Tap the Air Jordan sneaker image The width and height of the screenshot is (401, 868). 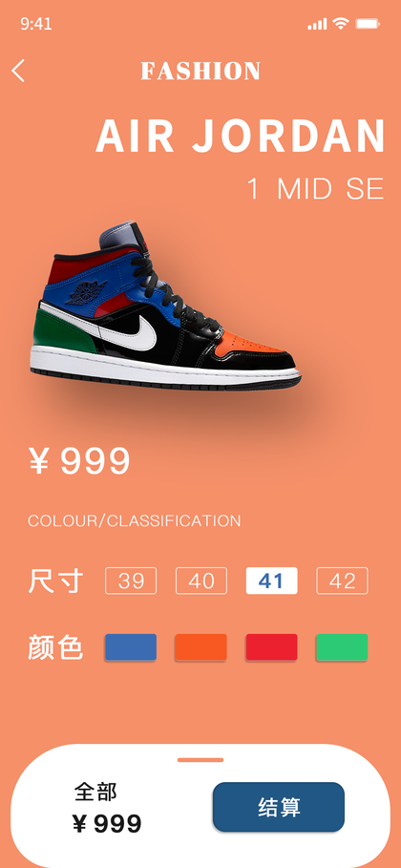click(165, 307)
